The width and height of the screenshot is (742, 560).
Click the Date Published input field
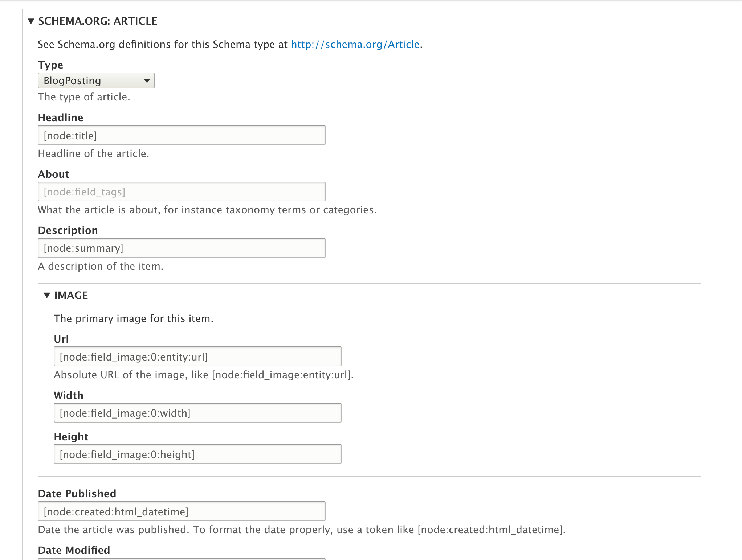(182, 511)
